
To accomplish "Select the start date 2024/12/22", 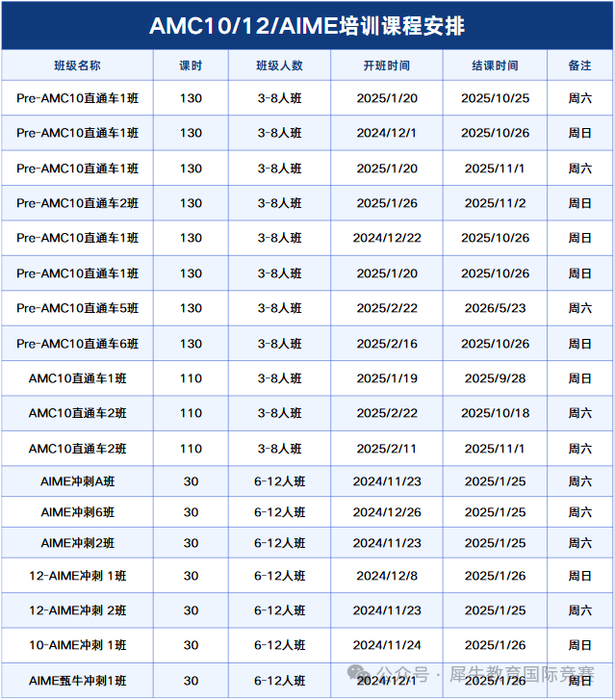I will 387,238.
